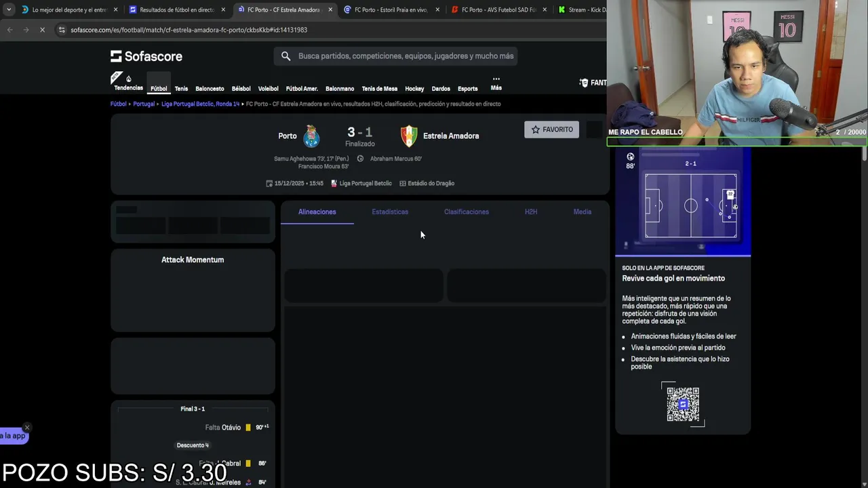Image resolution: width=868 pixels, height=488 pixels.
Task: Switch to Resultados de fútbol en directo tab
Action: tap(176, 10)
